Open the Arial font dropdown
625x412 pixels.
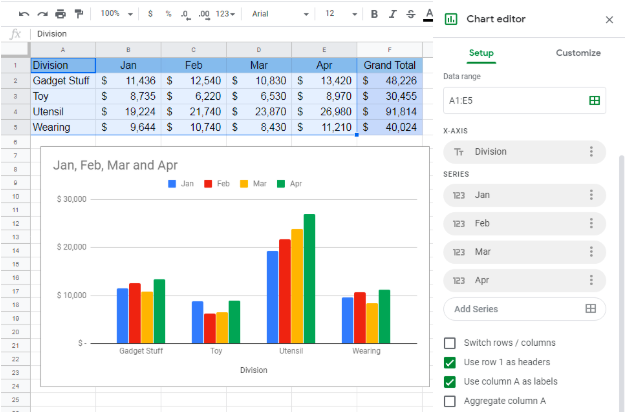[x=280, y=14]
